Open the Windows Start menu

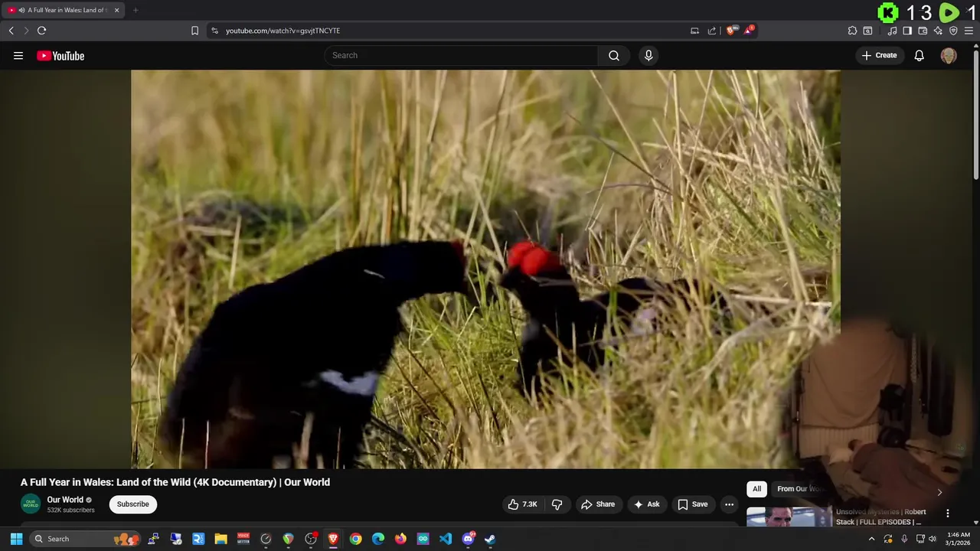(x=16, y=539)
